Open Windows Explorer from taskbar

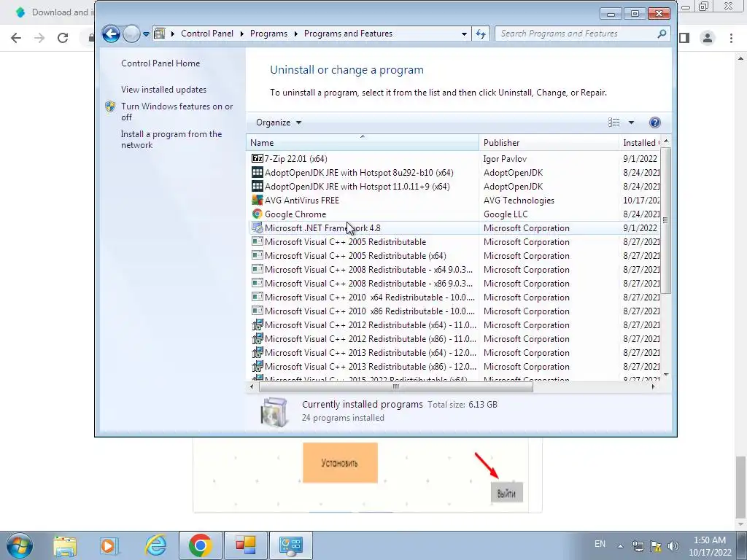[x=64, y=546]
